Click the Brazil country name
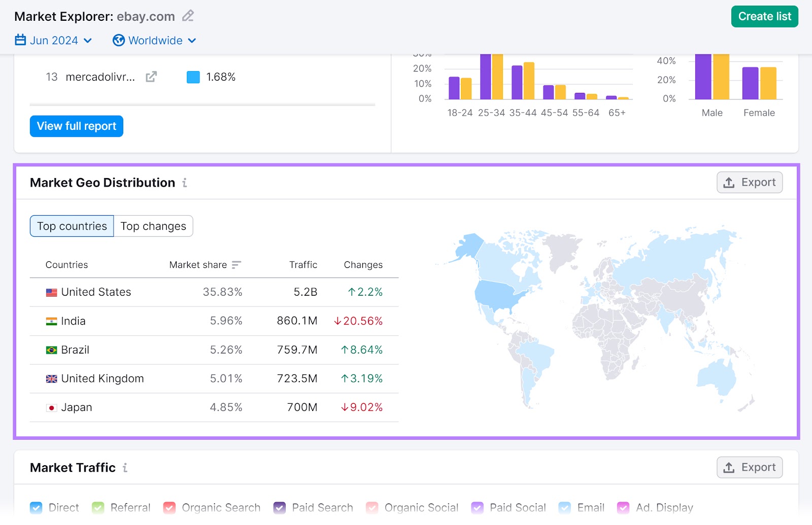 pyautogui.click(x=75, y=350)
